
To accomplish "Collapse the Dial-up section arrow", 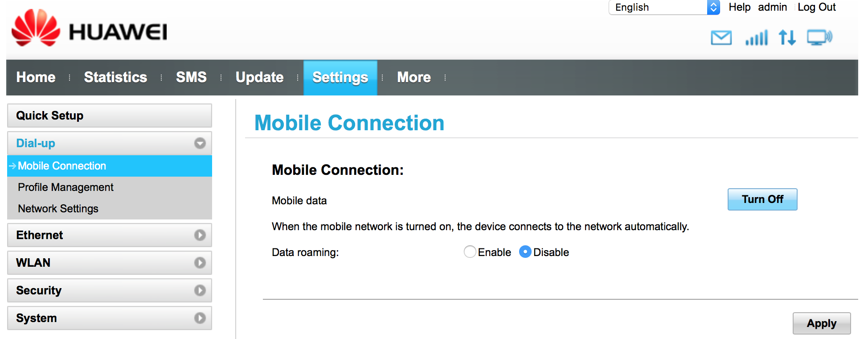I will [x=200, y=143].
